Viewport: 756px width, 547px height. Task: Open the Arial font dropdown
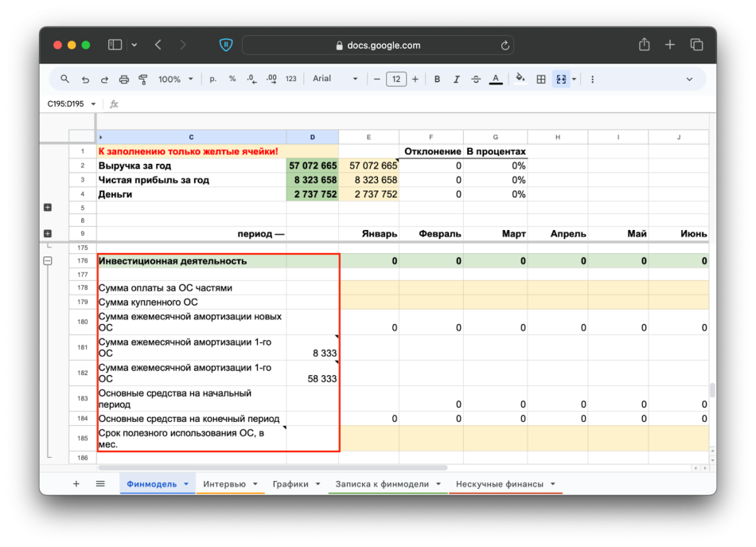pyautogui.click(x=335, y=79)
